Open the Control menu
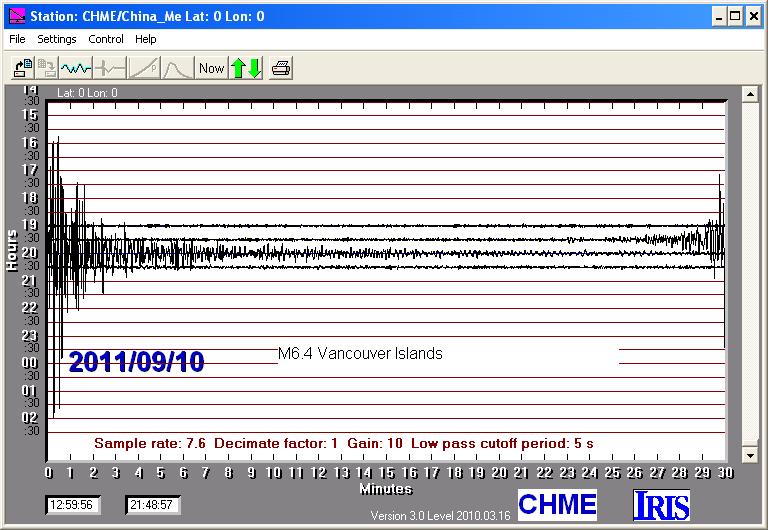 click(x=106, y=40)
